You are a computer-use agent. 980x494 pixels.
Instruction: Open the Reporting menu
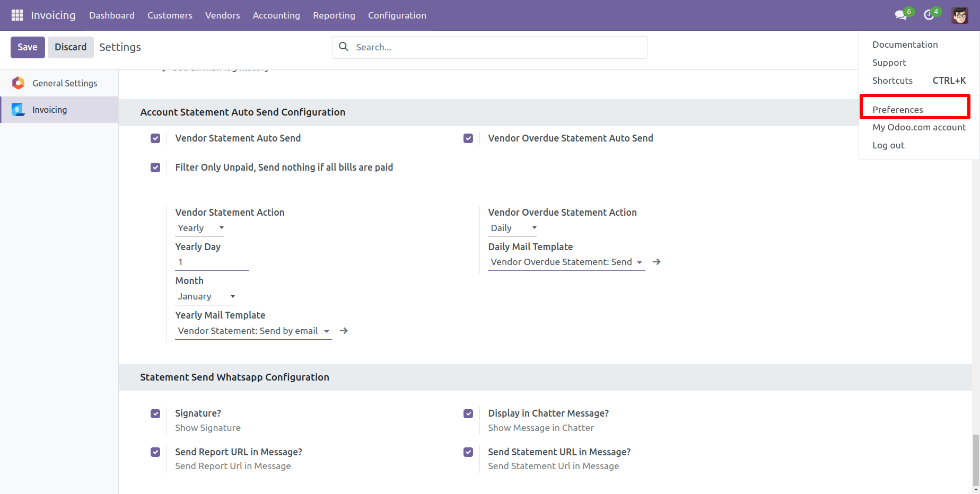tap(334, 15)
